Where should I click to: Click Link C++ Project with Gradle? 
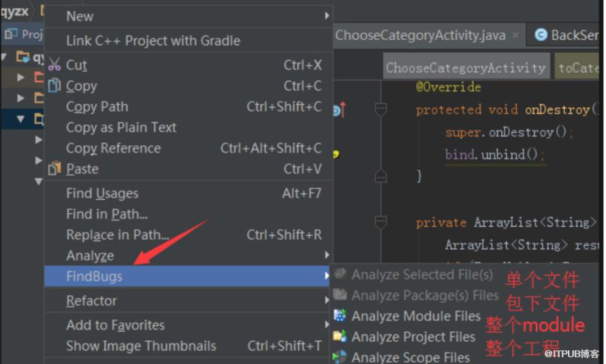[153, 41]
